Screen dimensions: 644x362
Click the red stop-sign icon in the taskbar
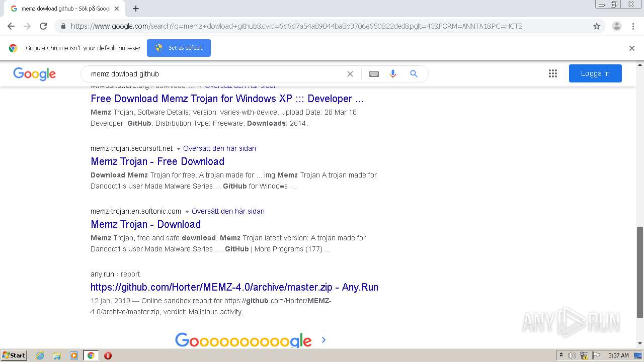[x=108, y=355]
